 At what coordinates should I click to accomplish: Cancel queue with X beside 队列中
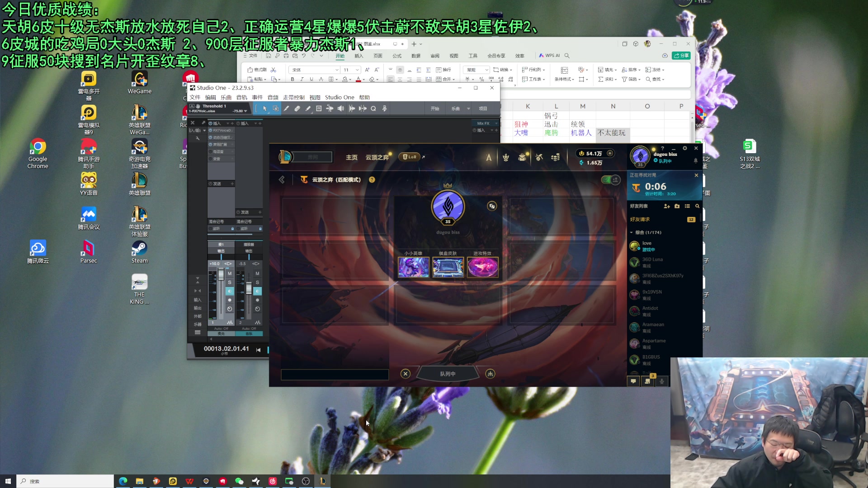[x=406, y=374]
